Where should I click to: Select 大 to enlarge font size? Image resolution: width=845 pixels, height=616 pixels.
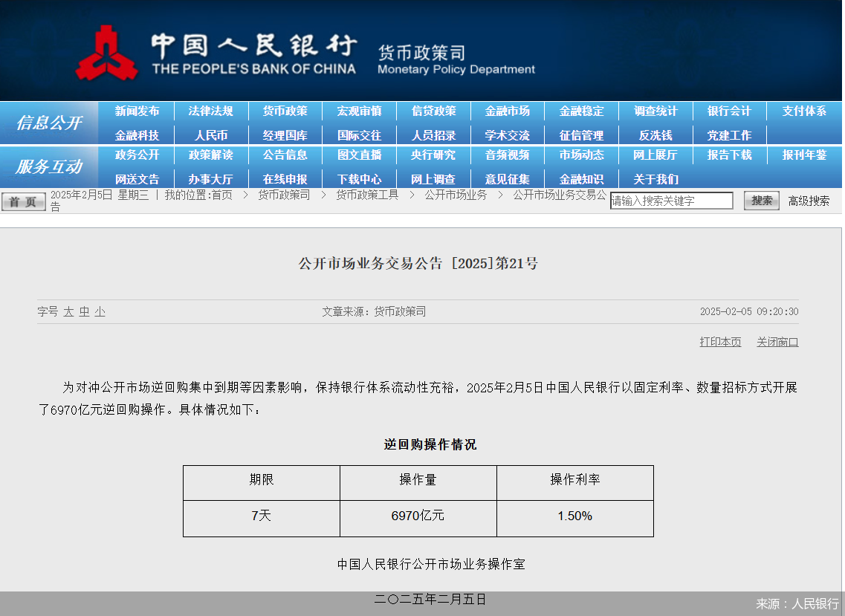(x=69, y=311)
